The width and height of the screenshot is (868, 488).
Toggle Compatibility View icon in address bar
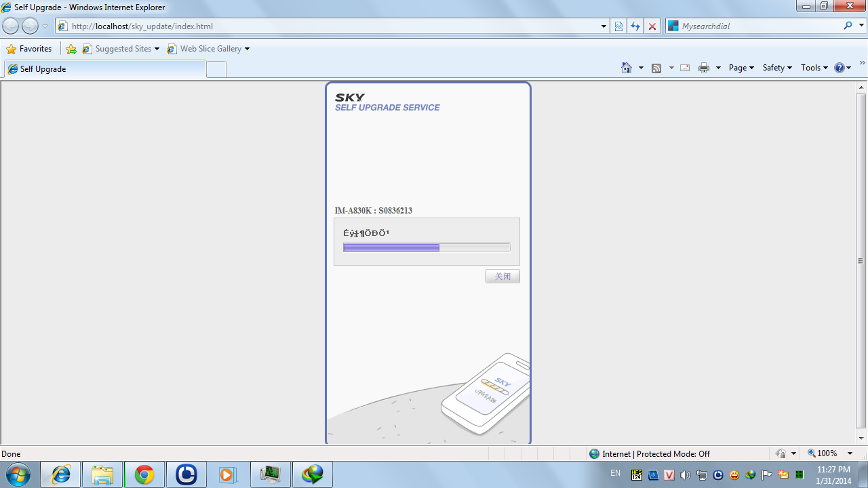click(x=618, y=26)
